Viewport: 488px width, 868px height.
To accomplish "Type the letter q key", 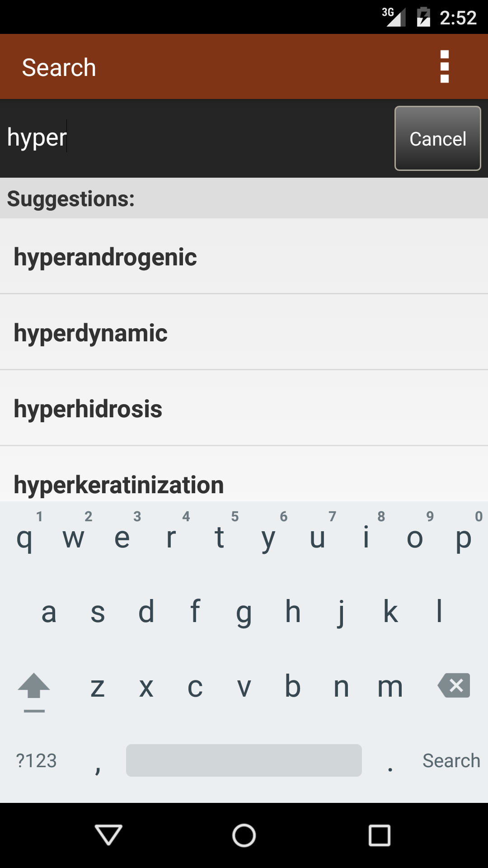I will (x=24, y=537).
